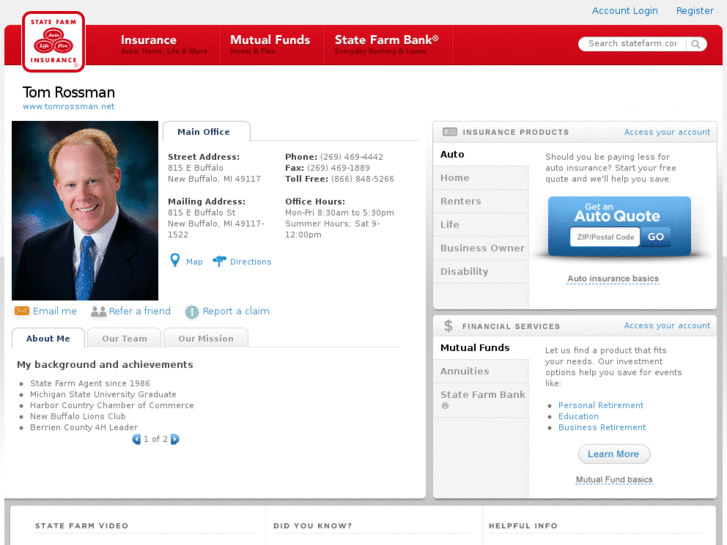This screenshot has width=727, height=545.
Task: Click the Learn More button
Action: [x=614, y=454]
